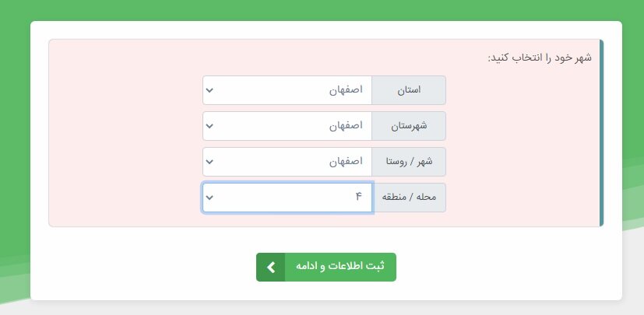Viewport: 644px width, 315px height.
Task: Click the chevron arrow of the شهر / روستا dropdown
Action: (x=209, y=162)
